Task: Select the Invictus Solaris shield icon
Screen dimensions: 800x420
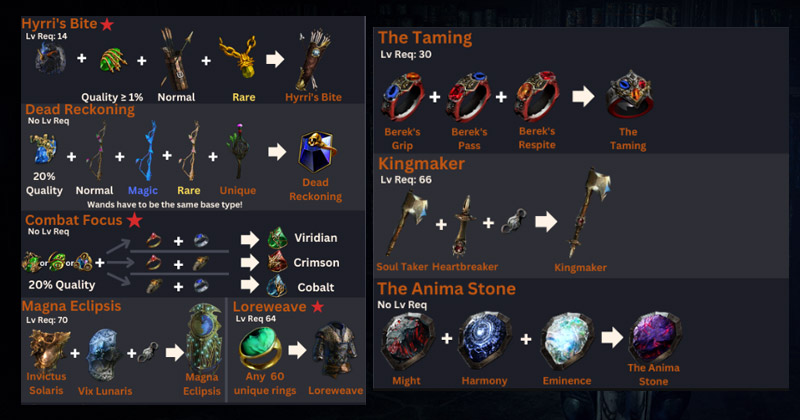Action: pyautogui.click(x=49, y=350)
